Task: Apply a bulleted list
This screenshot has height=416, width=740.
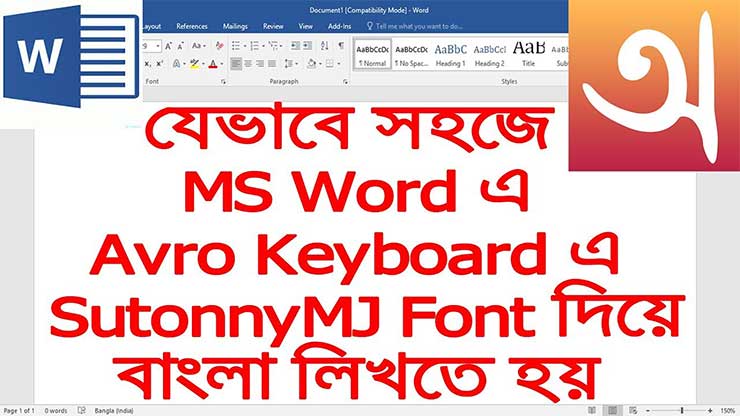Action: [x=236, y=46]
